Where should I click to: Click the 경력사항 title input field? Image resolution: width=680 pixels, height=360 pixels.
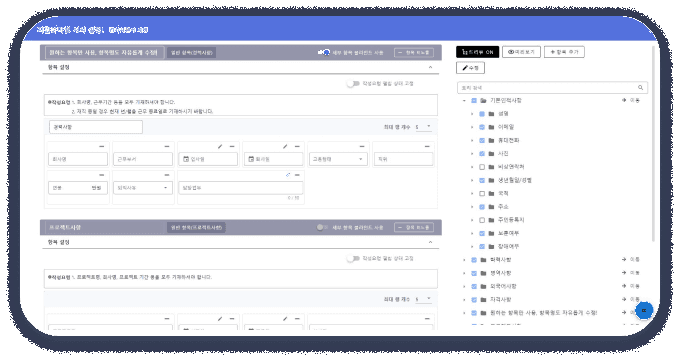96,127
